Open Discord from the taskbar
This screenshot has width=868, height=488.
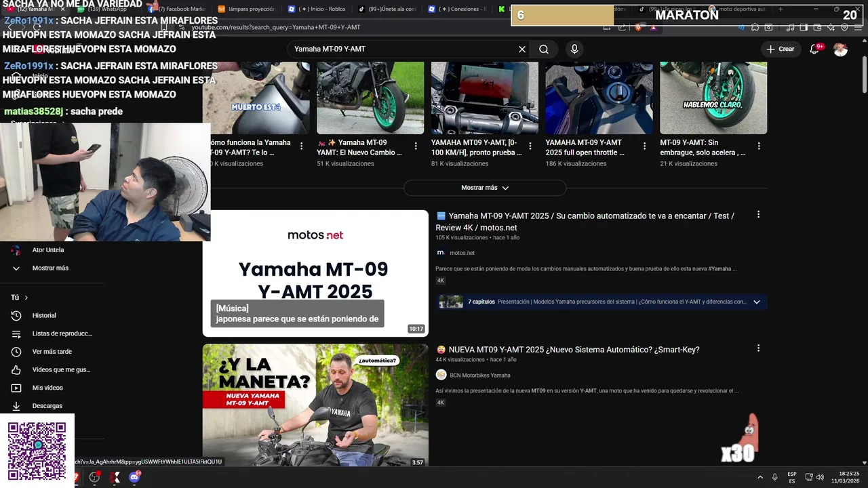pyautogui.click(x=134, y=477)
